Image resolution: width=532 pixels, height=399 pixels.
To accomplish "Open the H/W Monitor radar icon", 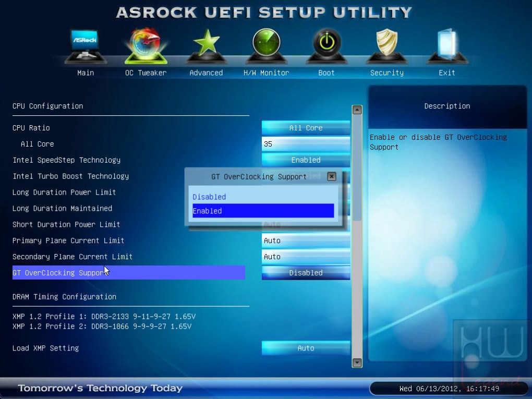I will (x=267, y=46).
